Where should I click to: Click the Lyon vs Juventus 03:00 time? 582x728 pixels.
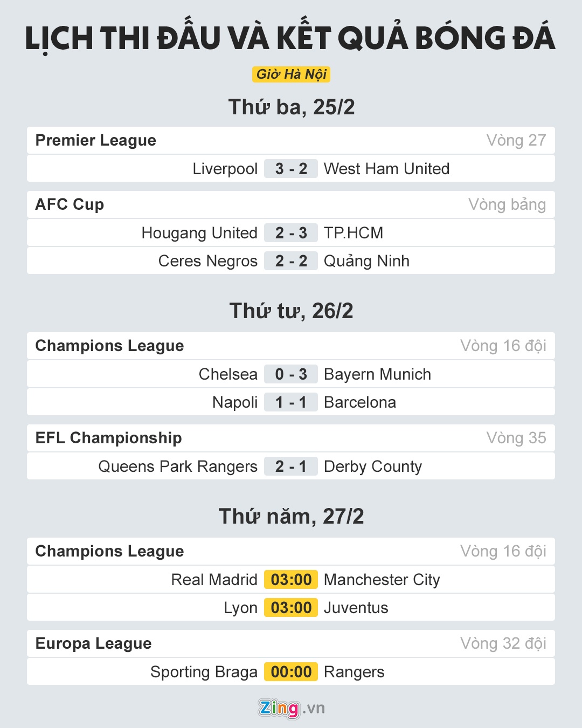tap(291, 608)
